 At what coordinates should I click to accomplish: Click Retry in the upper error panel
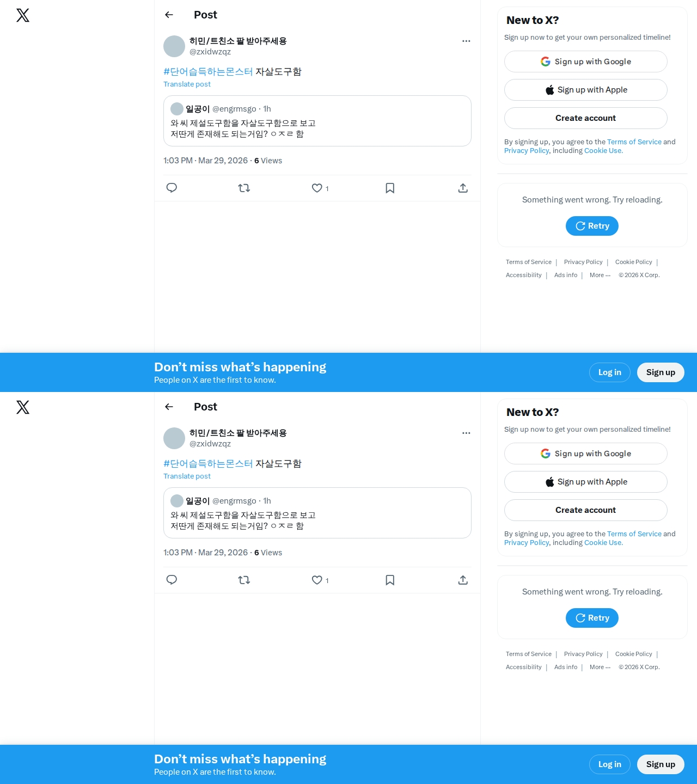[x=592, y=226]
